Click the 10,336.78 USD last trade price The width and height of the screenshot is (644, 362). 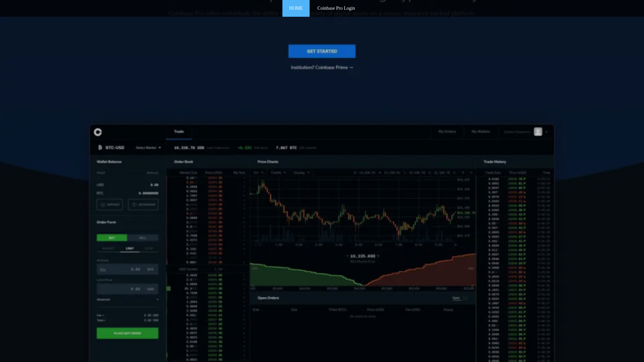(189, 147)
